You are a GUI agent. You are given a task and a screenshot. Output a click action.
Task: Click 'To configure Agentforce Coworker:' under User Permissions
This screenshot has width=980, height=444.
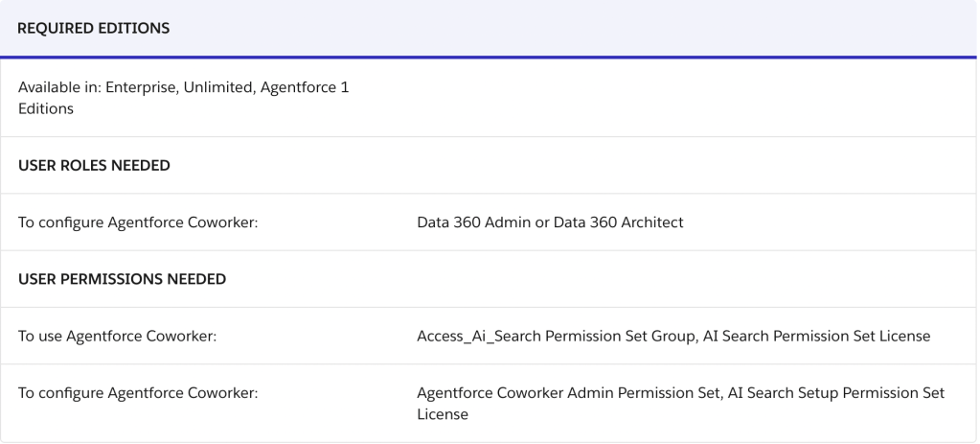pyautogui.click(x=138, y=393)
